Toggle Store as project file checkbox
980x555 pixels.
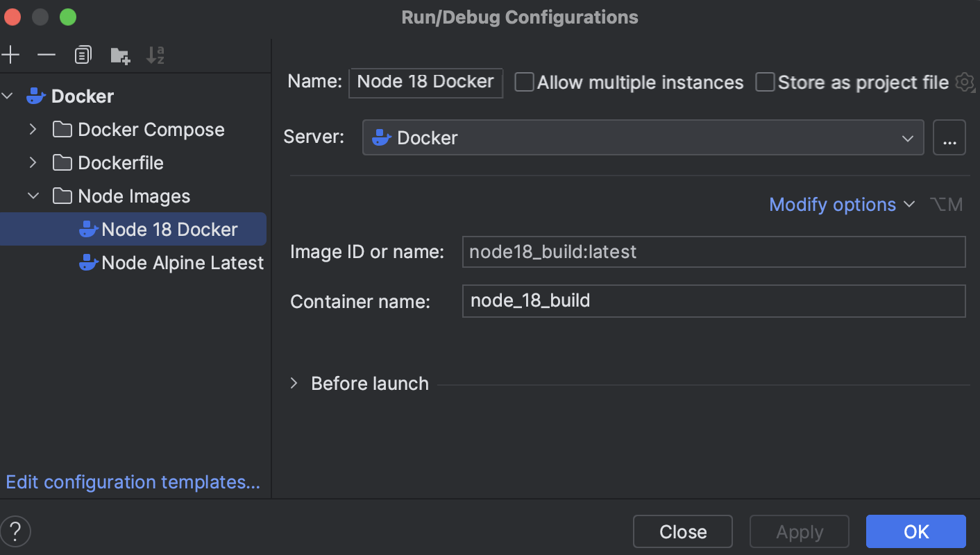click(x=765, y=83)
